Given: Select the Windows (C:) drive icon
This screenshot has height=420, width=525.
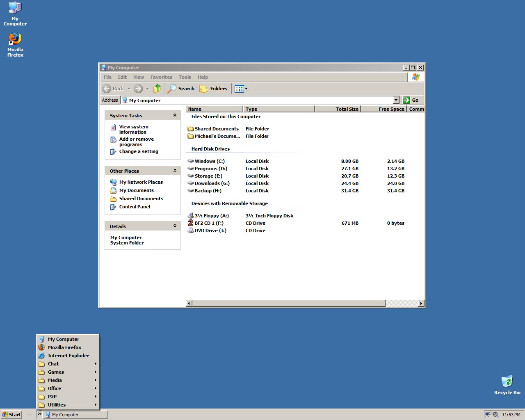Looking at the screenshot, I should click(x=191, y=161).
